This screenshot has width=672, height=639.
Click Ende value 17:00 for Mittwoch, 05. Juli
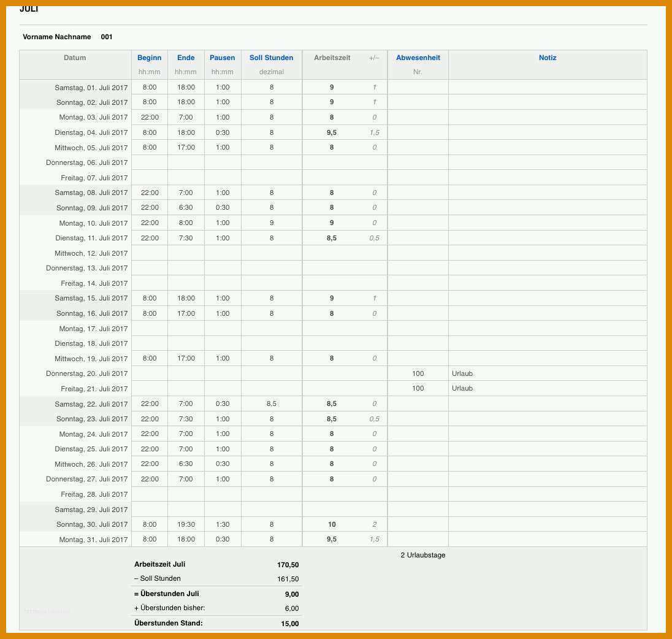click(x=186, y=147)
